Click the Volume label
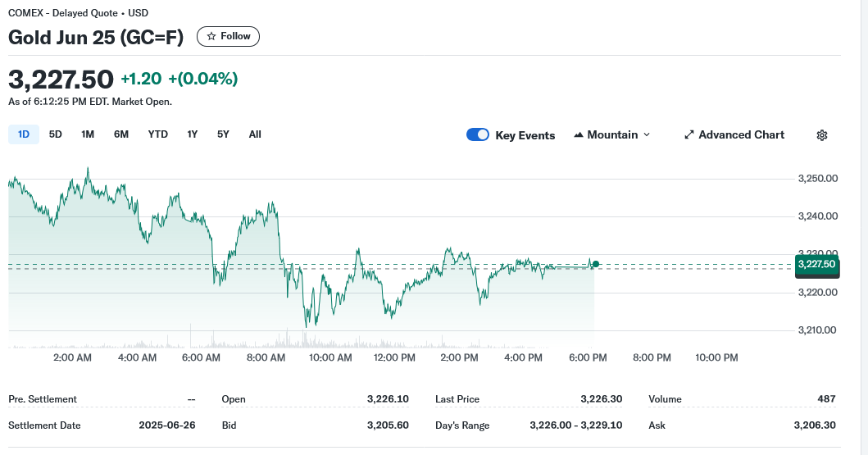Screen dimensions: 868x455 pos(665,399)
